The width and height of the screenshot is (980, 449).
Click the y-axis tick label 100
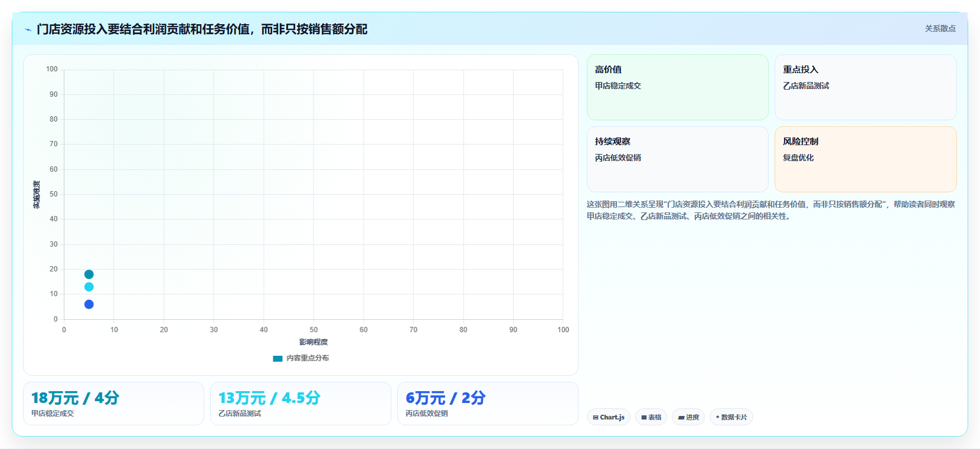52,69
